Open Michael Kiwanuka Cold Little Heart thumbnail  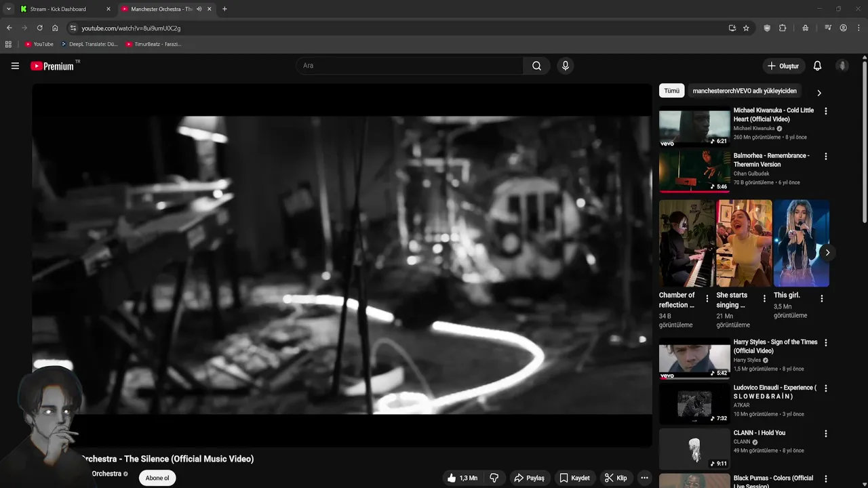tap(694, 126)
